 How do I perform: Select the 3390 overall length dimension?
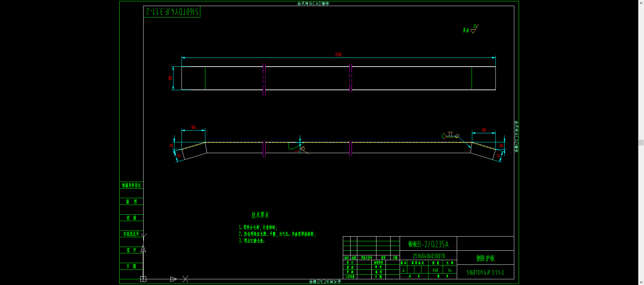pyautogui.click(x=338, y=55)
